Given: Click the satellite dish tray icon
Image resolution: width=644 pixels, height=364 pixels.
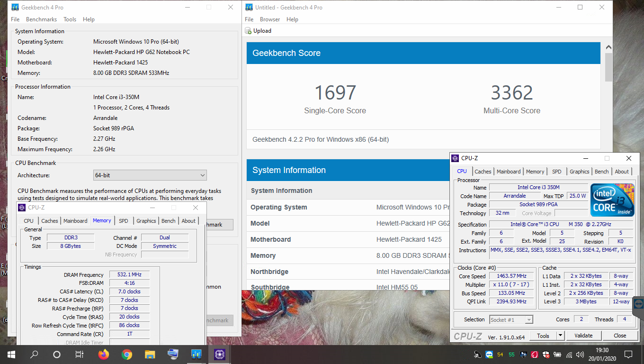Looking at the screenshot, I should (x=478, y=355).
